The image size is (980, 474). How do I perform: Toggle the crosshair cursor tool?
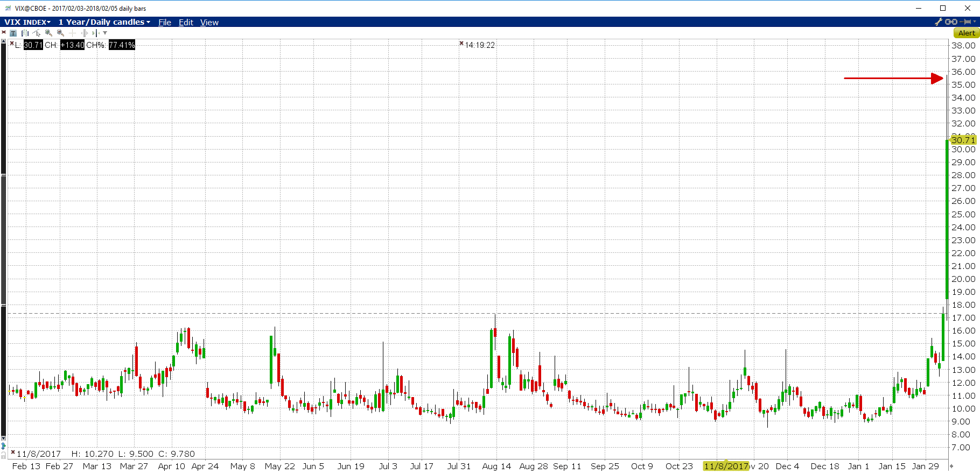coord(72,33)
